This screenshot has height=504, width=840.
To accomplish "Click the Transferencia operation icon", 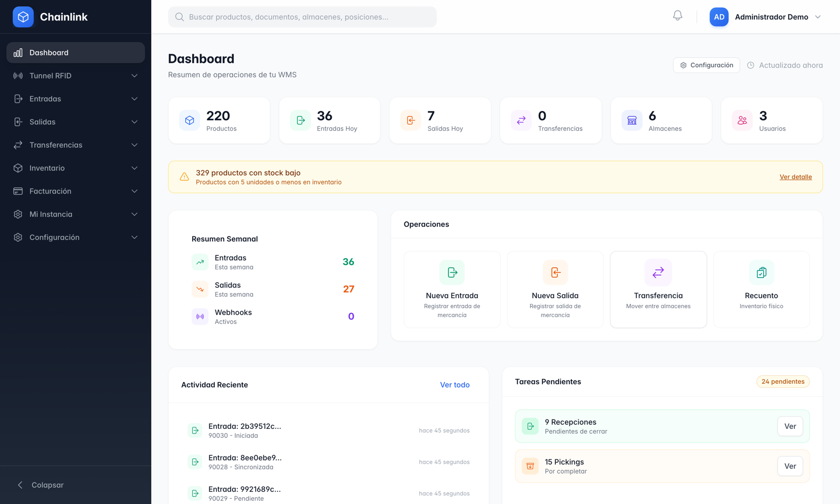I will coord(658,272).
